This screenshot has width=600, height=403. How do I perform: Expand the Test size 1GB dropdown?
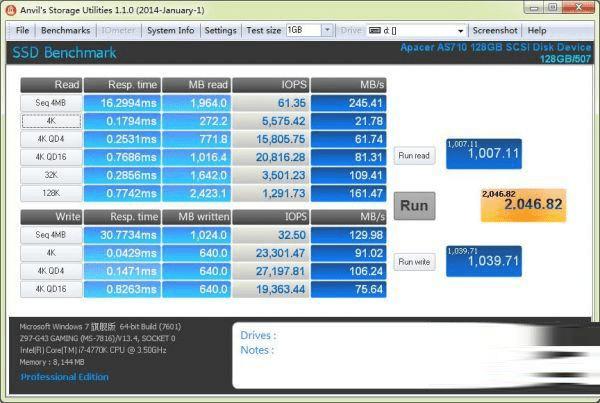[x=327, y=30]
